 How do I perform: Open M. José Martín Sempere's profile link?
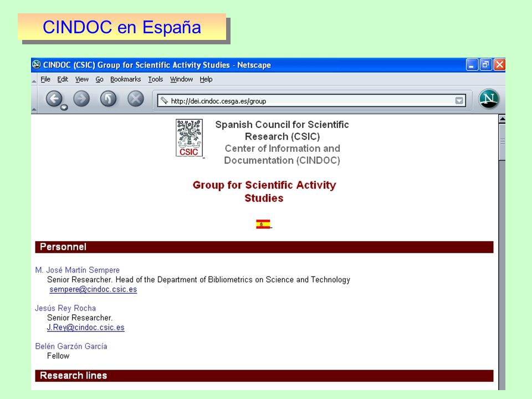click(x=78, y=270)
